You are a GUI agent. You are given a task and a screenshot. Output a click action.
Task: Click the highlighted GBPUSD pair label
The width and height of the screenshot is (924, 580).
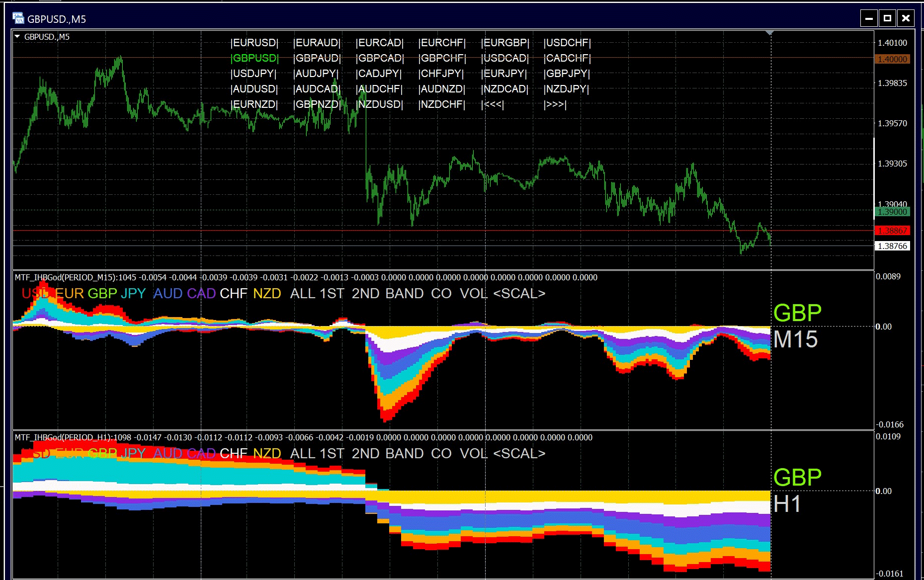254,58
